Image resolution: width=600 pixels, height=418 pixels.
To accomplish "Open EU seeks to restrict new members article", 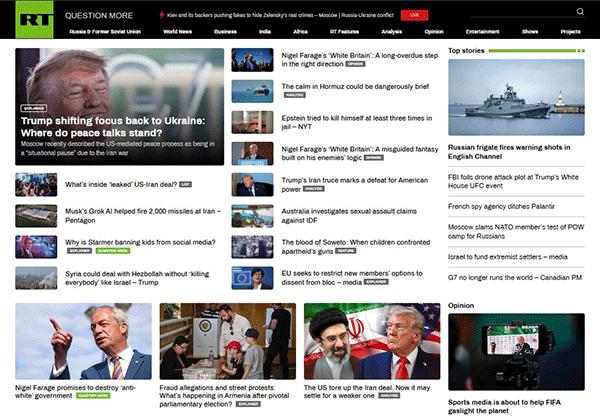I will click(x=352, y=278).
